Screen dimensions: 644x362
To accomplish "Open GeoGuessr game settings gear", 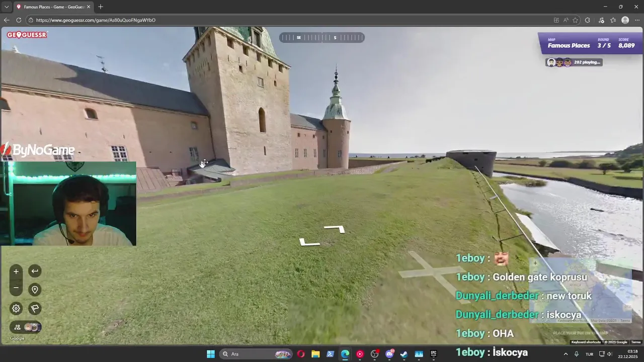I will (x=16, y=308).
